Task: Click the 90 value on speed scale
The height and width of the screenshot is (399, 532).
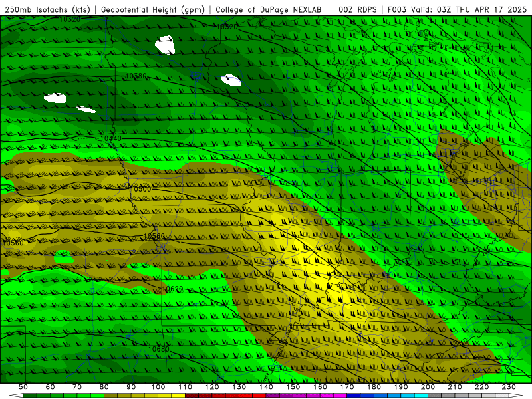Action: [131, 387]
